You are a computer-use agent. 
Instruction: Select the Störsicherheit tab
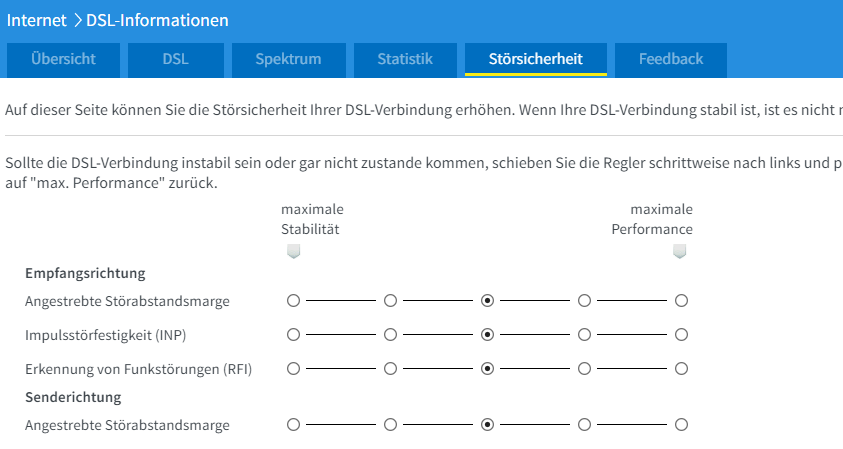536,60
